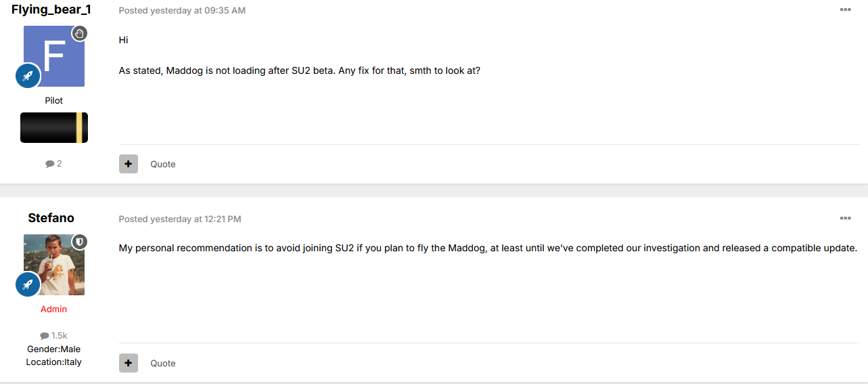
Task: Quote Flying_bear_1's post
Action: pyautogui.click(x=163, y=164)
